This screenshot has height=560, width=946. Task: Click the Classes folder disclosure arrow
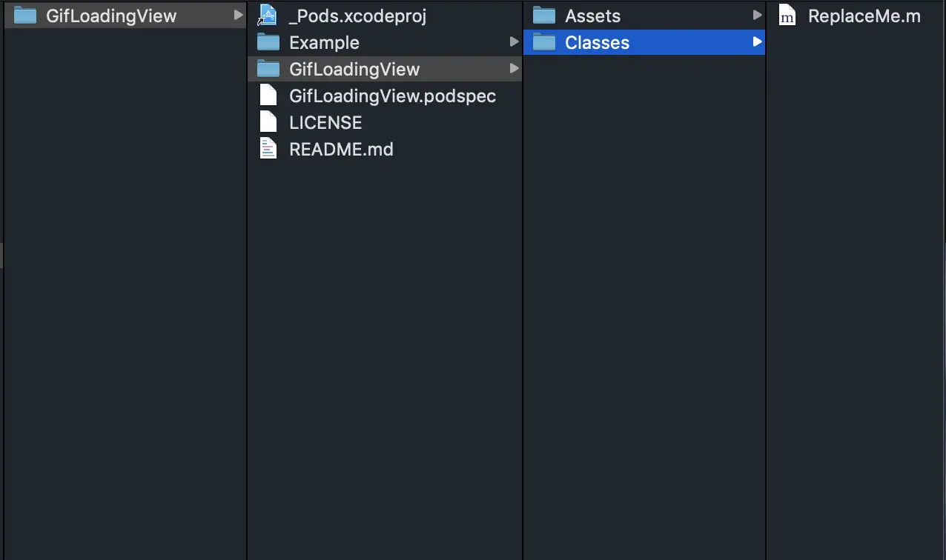coord(757,42)
